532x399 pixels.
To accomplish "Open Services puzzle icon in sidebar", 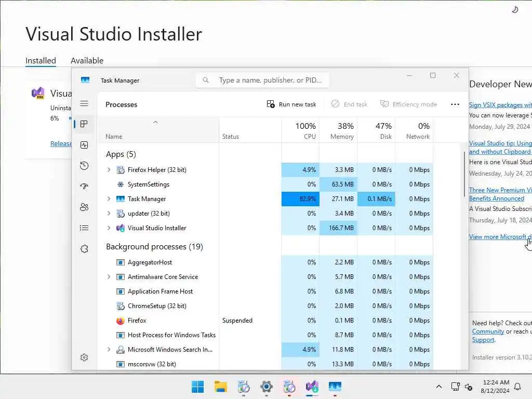I will [84, 249].
